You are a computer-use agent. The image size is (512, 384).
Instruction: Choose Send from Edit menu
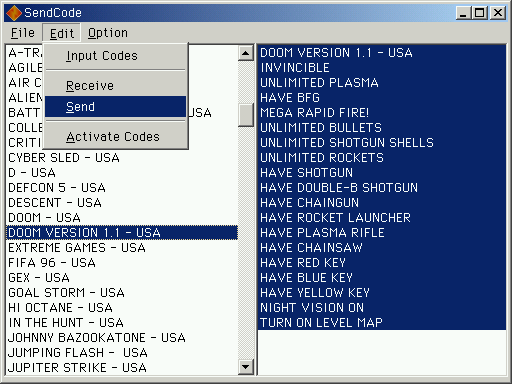pos(115,107)
